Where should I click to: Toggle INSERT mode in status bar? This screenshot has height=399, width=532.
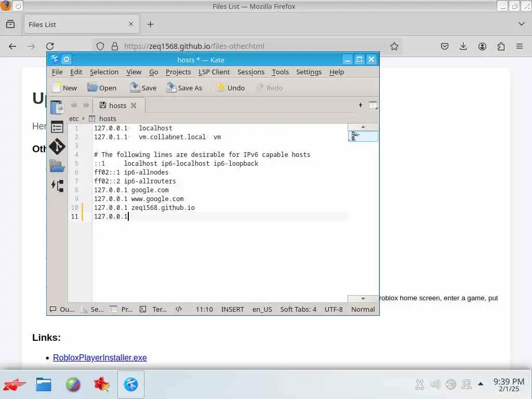[232, 310]
